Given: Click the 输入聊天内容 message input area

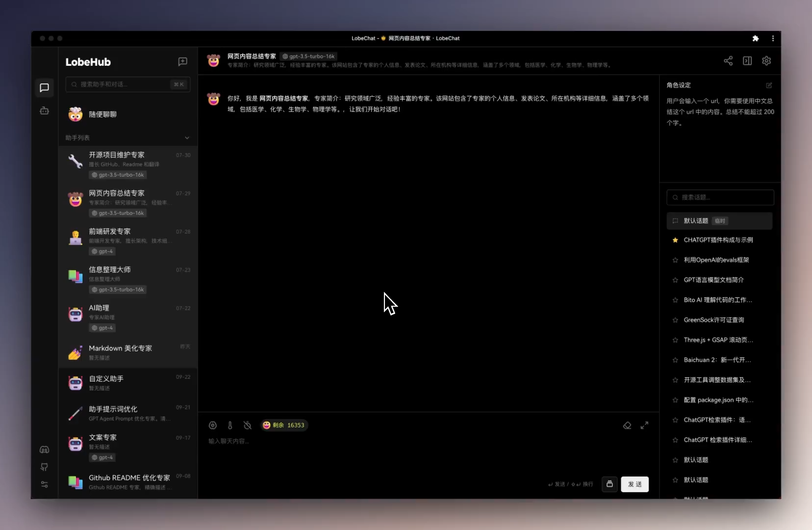Looking at the screenshot, I should 428,454.
